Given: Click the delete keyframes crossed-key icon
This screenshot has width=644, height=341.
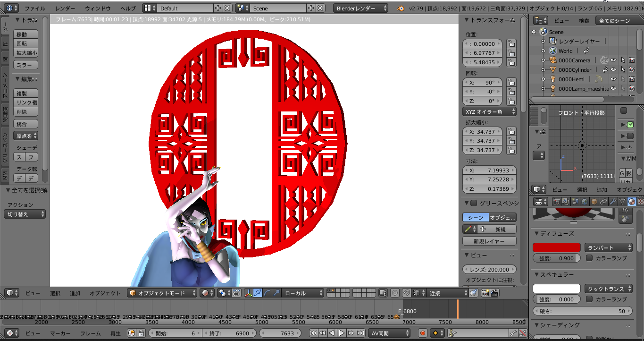Looking at the screenshot, I should pyautogui.click(x=522, y=333).
